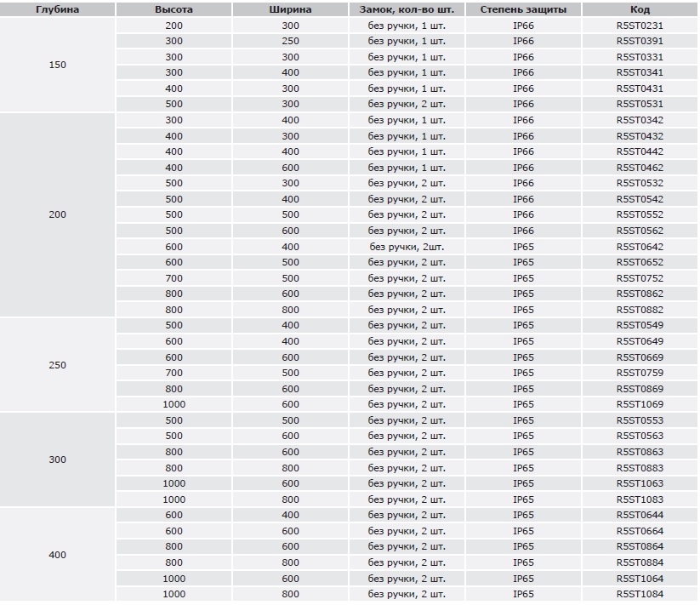Image resolution: width=700 pixels, height=605 pixels.
Task: Click the Высота column header
Action: coord(174,9)
